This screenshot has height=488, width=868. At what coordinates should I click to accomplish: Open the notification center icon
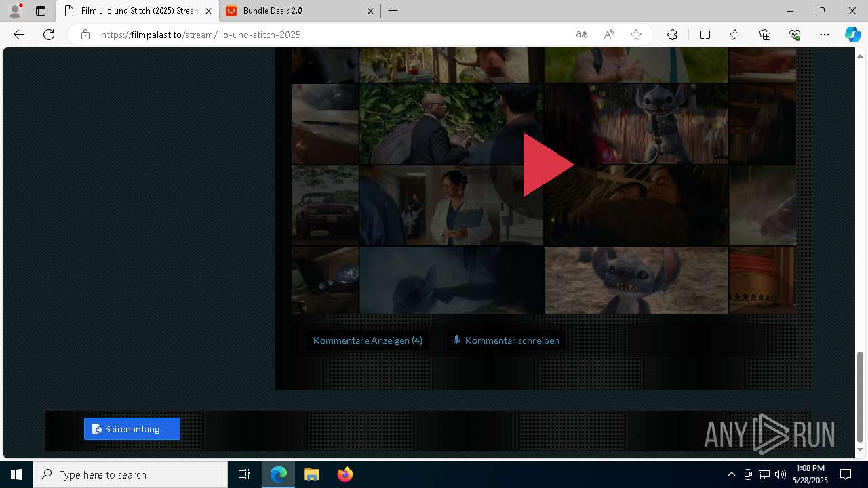coord(846,474)
